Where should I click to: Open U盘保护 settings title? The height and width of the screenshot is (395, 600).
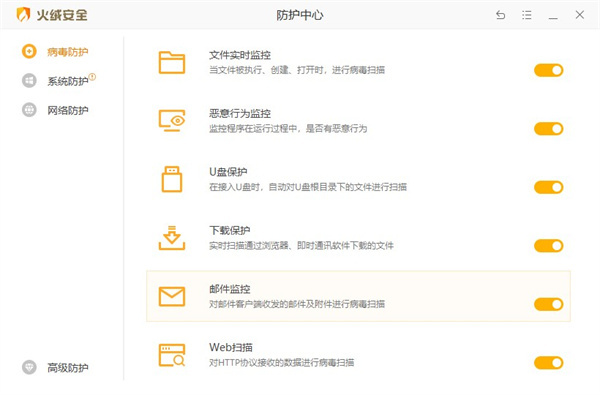228,172
